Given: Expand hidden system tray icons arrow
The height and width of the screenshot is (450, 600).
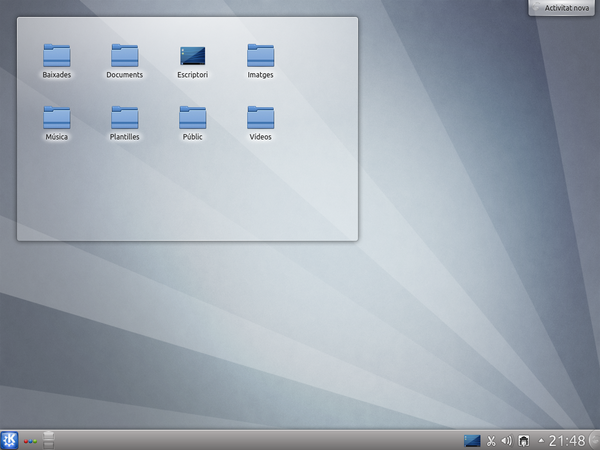Looking at the screenshot, I should click(x=541, y=440).
